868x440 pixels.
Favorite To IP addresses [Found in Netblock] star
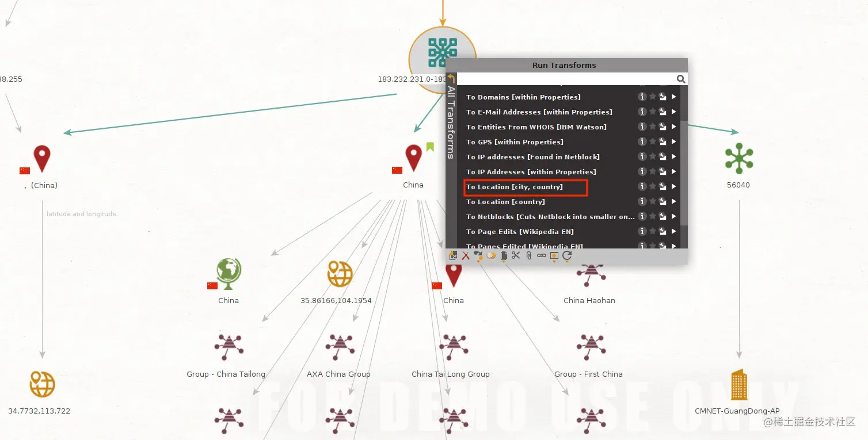[x=653, y=156]
